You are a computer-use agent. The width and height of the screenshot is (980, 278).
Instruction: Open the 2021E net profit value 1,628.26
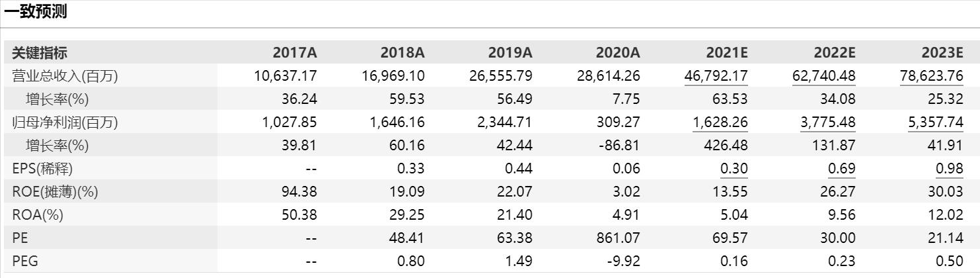coord(720,122)
